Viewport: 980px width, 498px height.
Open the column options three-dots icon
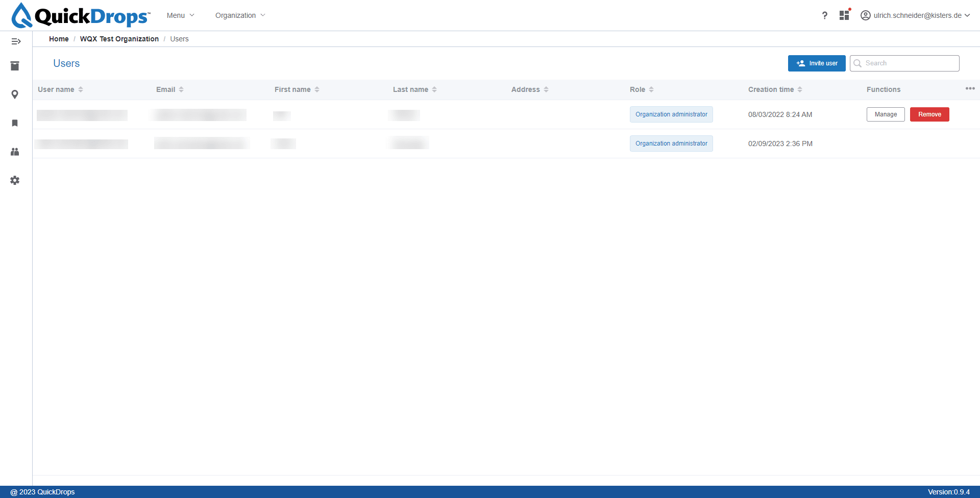[x=970, y=88]
